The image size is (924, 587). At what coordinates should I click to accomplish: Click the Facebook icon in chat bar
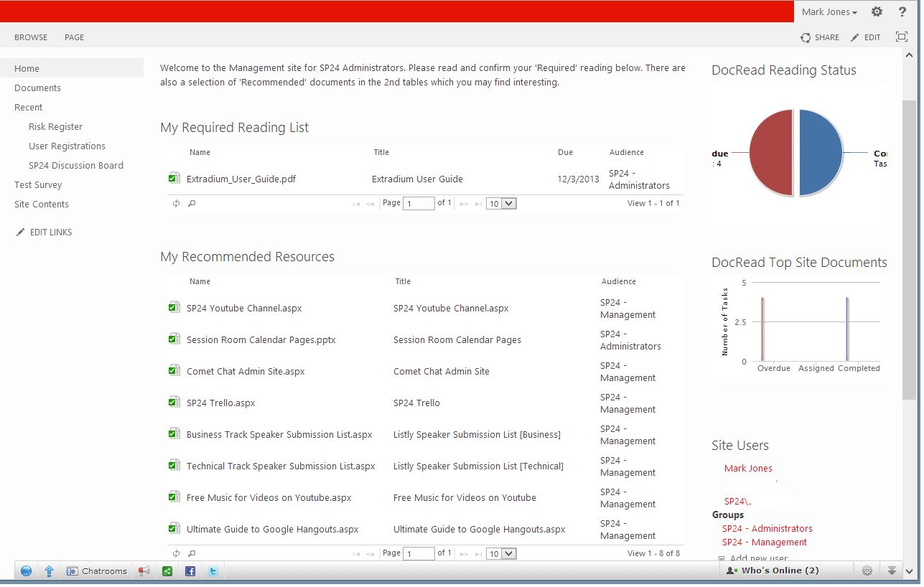pos(190,571)
